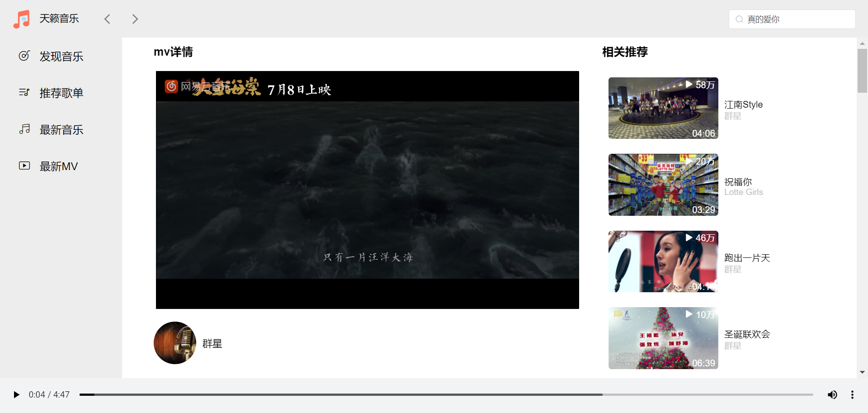The height and width of the screenshot is (413, 868).
Task: Click the search magnifier icon
Action: [739, 19]
